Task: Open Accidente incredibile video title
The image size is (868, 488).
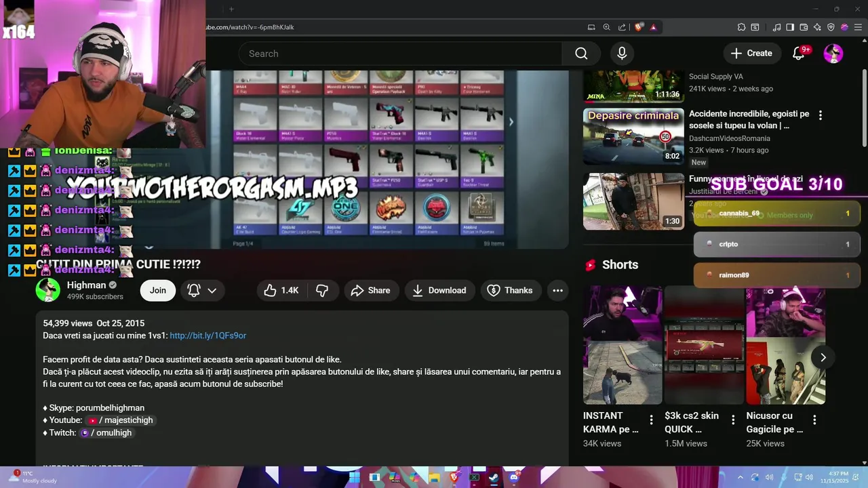Action: pyautogui.click(x=749, y=120)
